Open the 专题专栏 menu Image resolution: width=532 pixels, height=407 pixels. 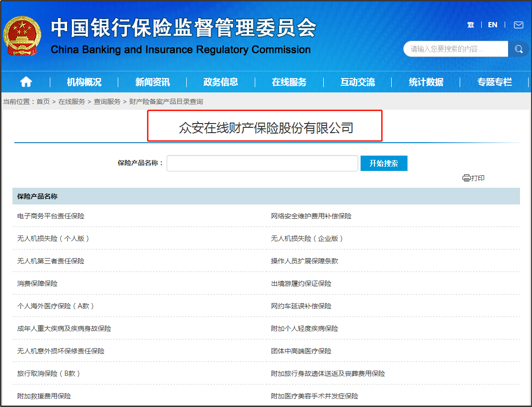point(495,82)
